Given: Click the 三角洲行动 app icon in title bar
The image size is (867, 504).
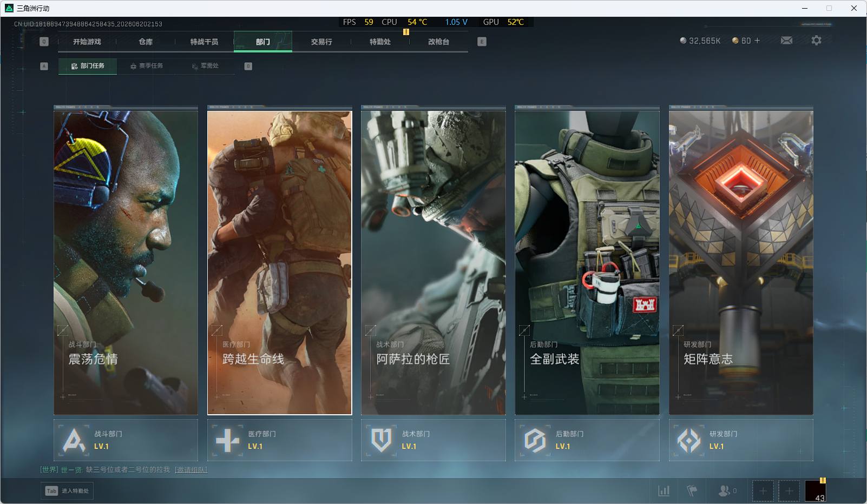Looking at the screenshot, I should (x=9, y=8).
